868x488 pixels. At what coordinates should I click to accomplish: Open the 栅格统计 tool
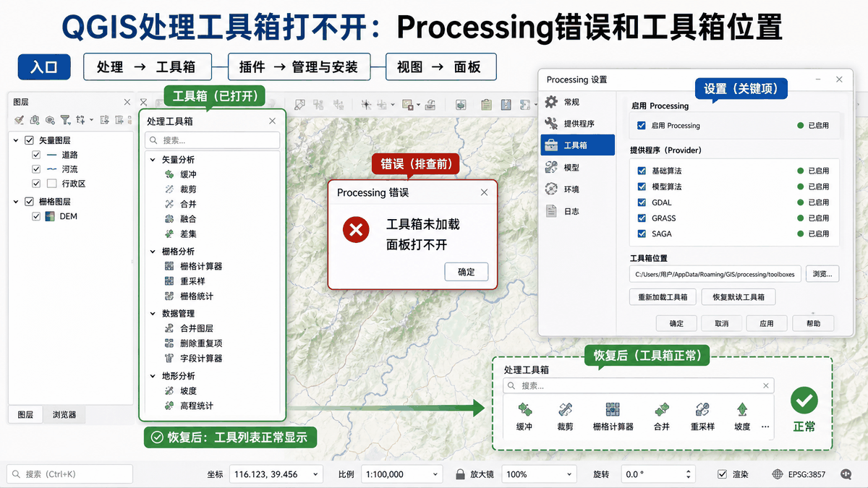coord(189,296)
